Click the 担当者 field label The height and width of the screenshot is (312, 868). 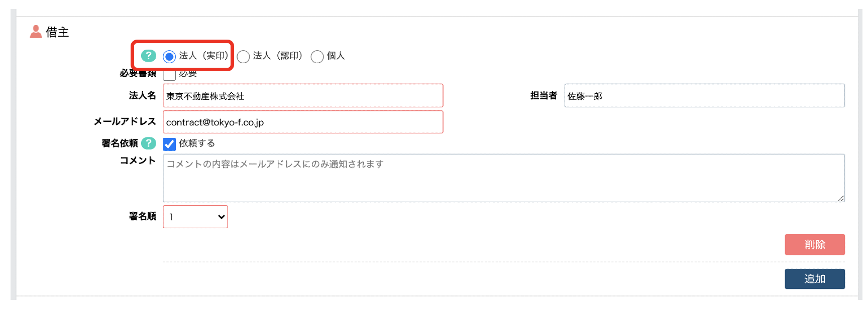544,95
